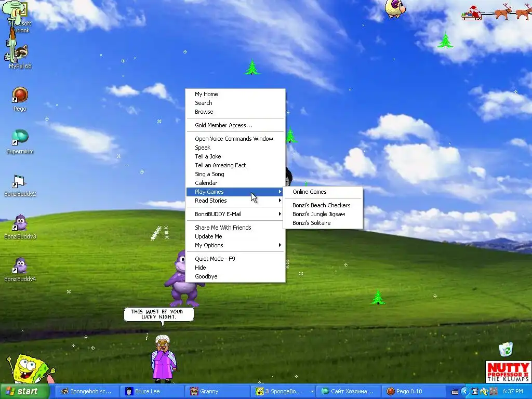Image resolution: width=532 pixels, height=399 pixels.
Task: Switch to the Granny taskbar window
Action: (x=218, y=392)
